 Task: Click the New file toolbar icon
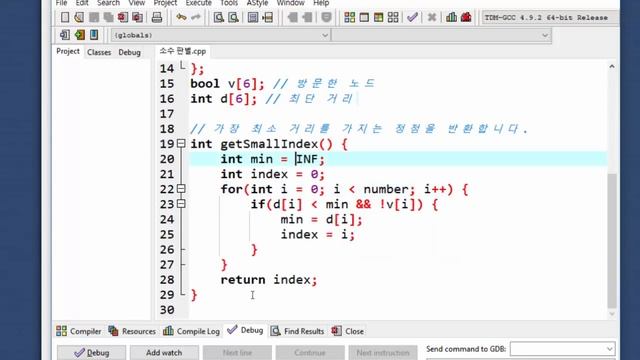[x=65, y=17]
